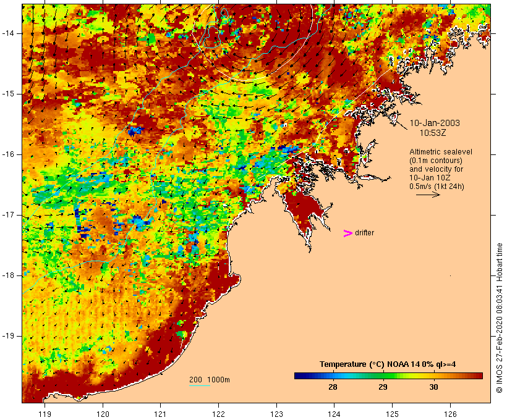This screenshot has width=507, height=420.
Task: Click longitude label 119
Action: click(x=45, y=414)
